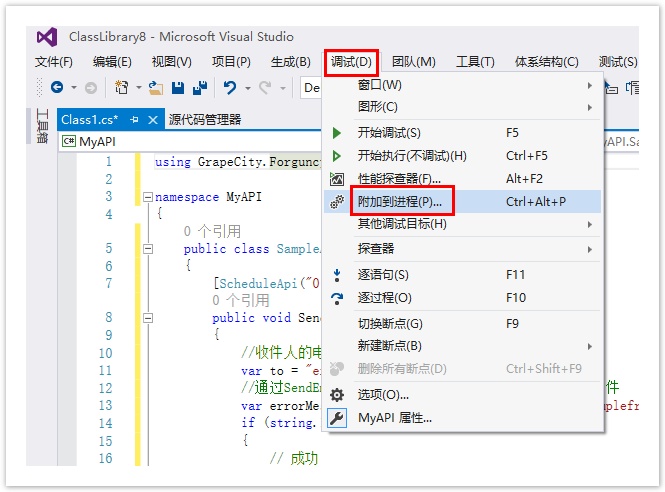
Task: Open the 编辑(E) menu
Action: pos(112,62)
